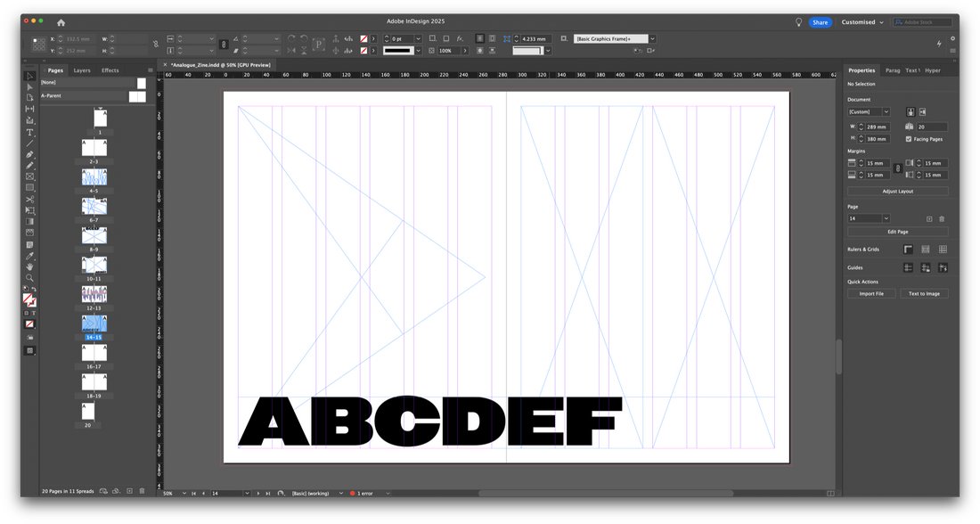The height and width of the screenshot is (524, 980).
Task: Toggle margins link chain icon
Action: click(897, 169)
